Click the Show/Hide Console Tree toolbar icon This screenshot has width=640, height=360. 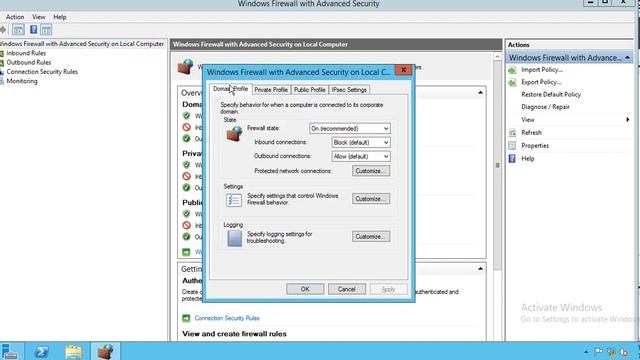[x=18, y=30]
